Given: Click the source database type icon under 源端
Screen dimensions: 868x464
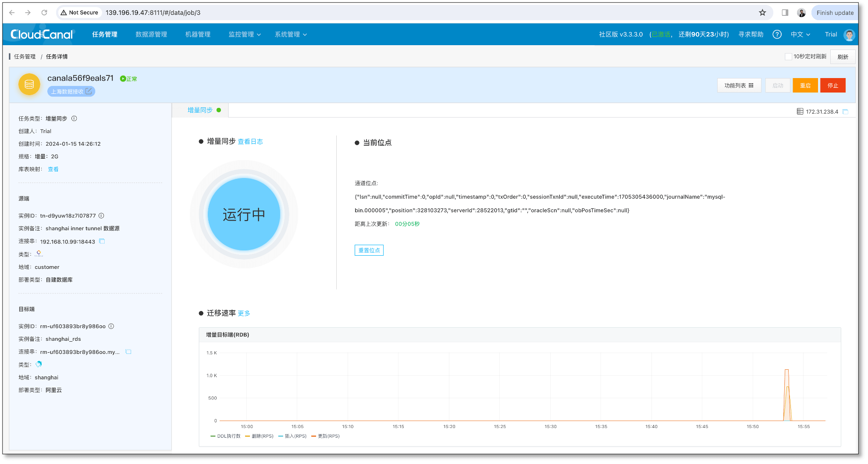Looking at the screenshot, I should point(39,253).
